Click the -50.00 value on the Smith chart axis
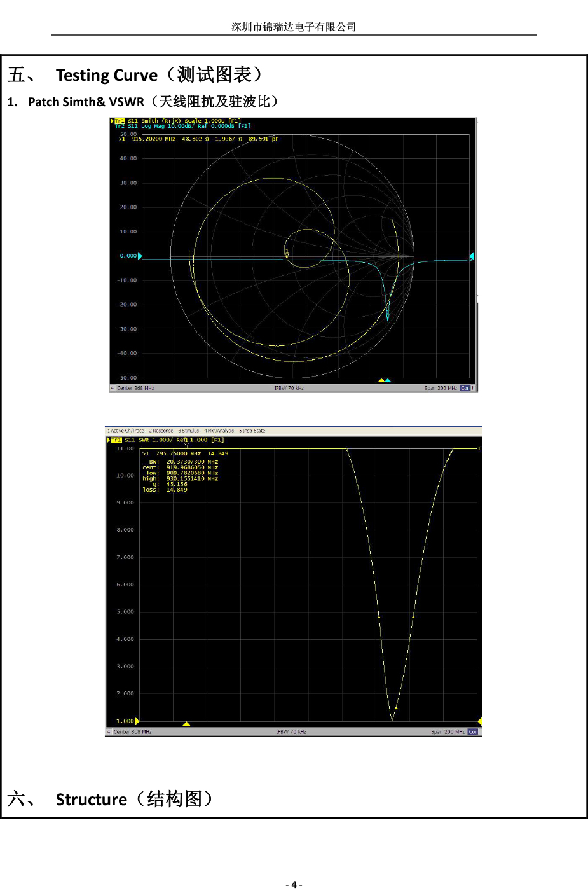 click(x=127, y=378)
